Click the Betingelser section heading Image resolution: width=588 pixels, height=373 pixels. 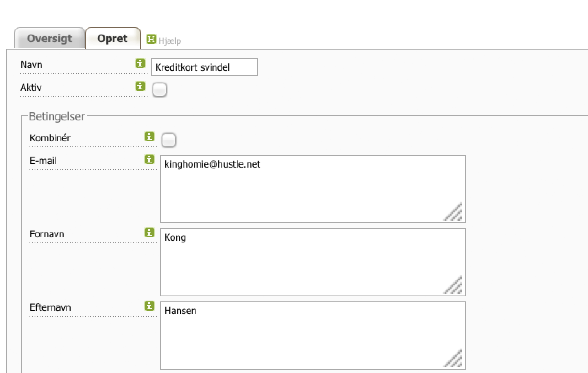tap(57, 116)
